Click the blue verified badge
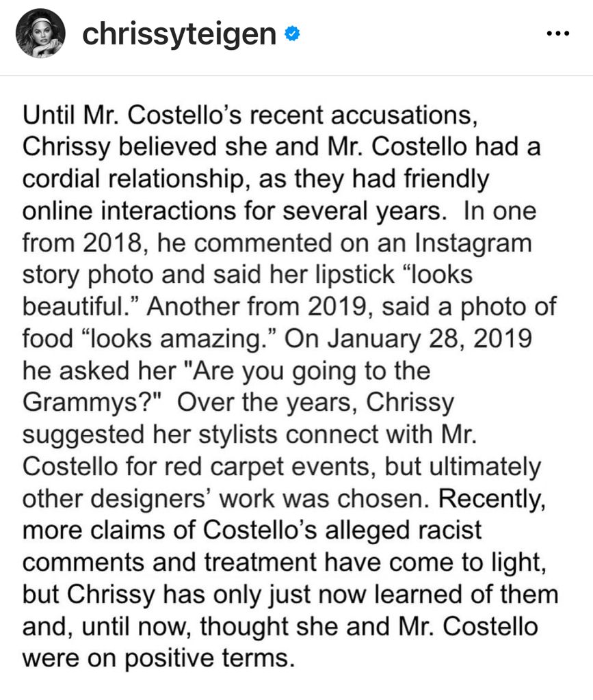593x700 pixels. point(292,34)
